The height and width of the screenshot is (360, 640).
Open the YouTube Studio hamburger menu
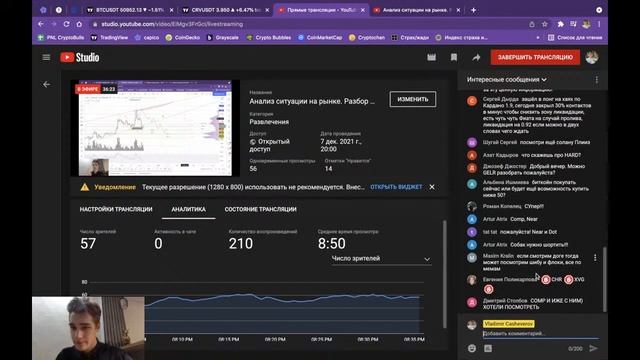(x=46, y=58)
